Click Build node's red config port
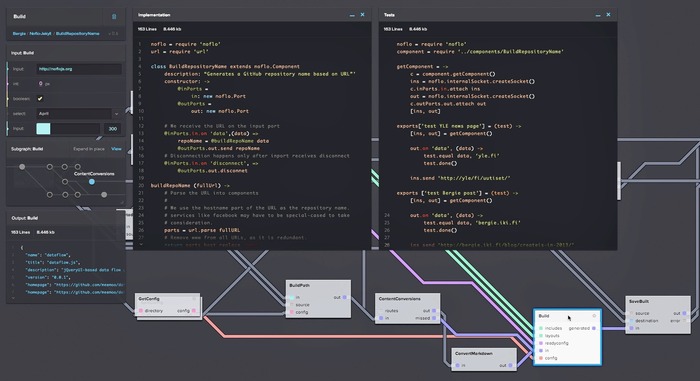The height and width of the screenshot is (381, 700). pyautogui.click(x=541, y=358)
